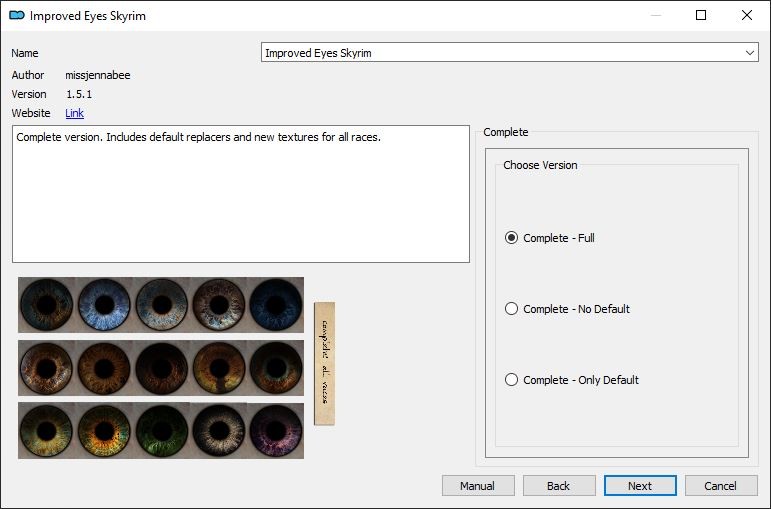Cancel the installer dialog
The height and width of the screenshot is (509, 771).
[721, 486]
